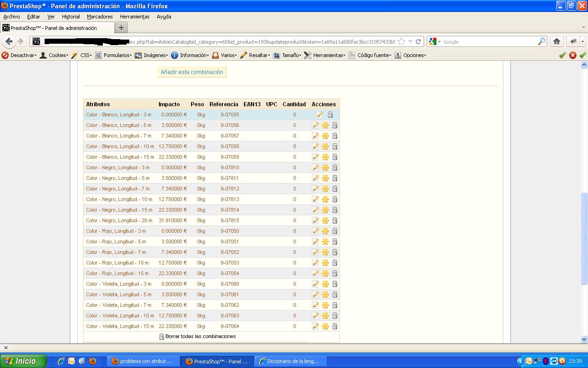Open the Ayuda menu

click(x=164, y=17)
